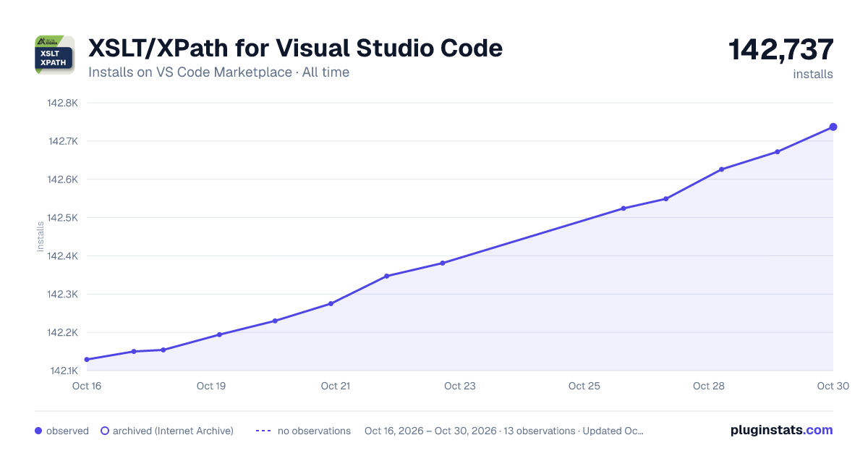Image resolution: width=868 pixels, height=456 pixels.
Task: Click the 142.3K y-axis label
Action: click(x=63, y=295)
